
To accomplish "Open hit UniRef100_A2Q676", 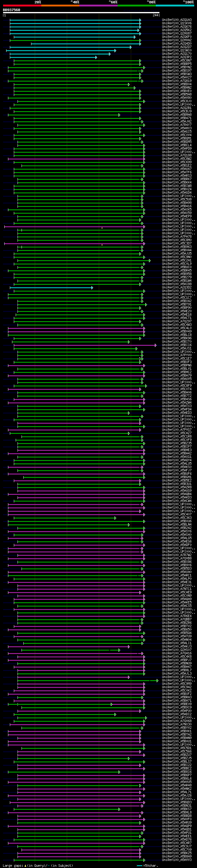I will tap(177, 26).
